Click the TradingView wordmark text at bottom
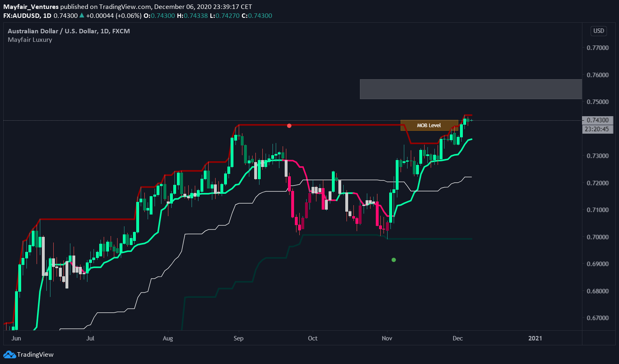Image resolution: width=619 pixels, height=364 pixels. 35,355
